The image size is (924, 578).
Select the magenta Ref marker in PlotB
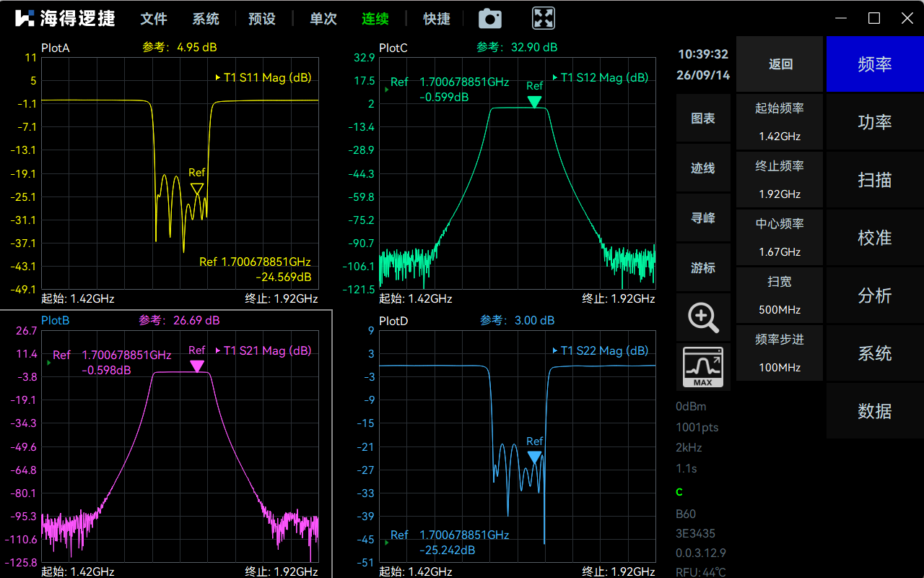pyautogui.click(x=197, y=366)
